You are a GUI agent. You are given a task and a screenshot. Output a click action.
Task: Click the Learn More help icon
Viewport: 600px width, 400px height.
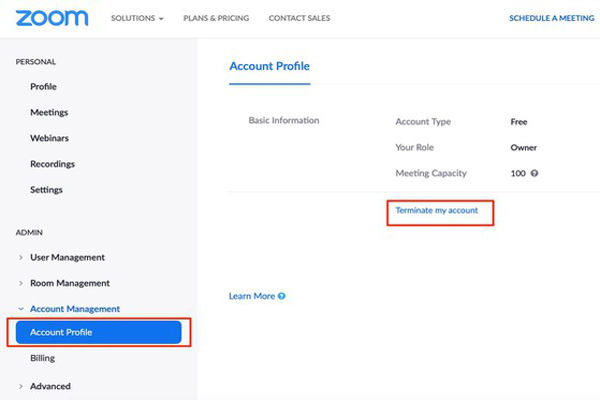tap(282, 296)
